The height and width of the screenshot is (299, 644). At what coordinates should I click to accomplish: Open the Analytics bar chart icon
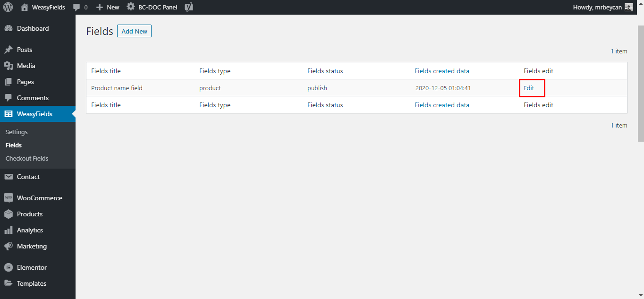pyautogui.click(x=8, y=230)
